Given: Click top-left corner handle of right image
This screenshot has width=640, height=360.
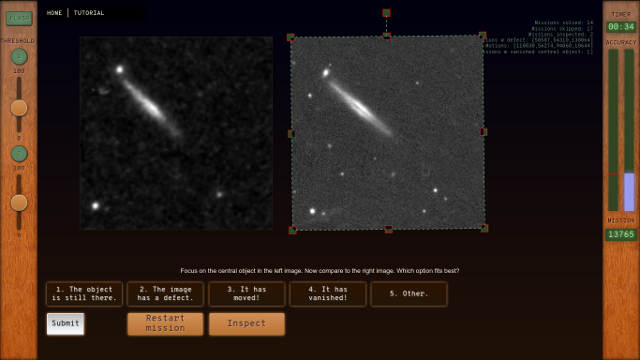Looking at the screenshot, I should pyautogui.click(x=291, y=38).
